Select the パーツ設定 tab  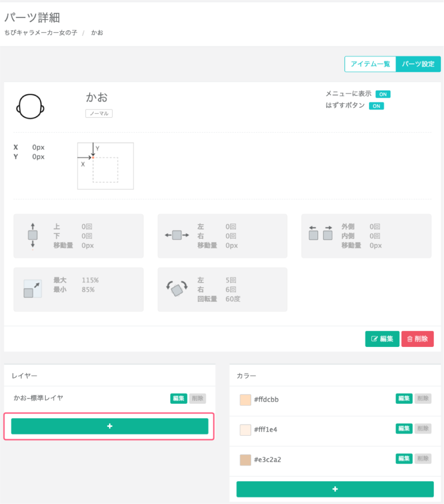[418, 64]
